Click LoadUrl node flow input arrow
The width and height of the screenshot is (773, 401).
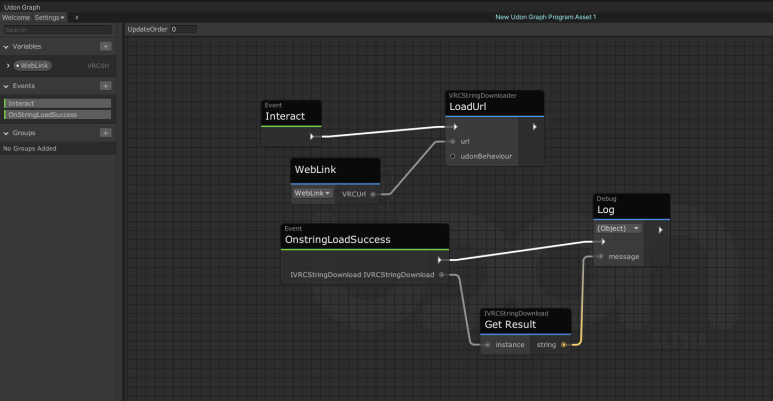[455, 127]
